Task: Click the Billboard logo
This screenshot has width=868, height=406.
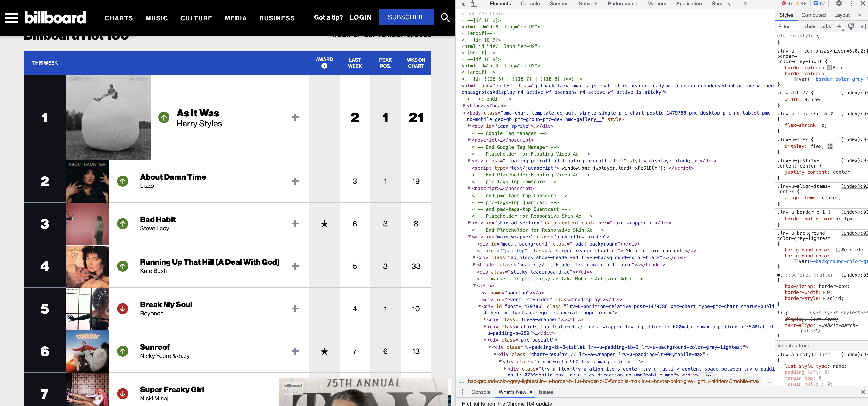Action: tap(55, 17)
